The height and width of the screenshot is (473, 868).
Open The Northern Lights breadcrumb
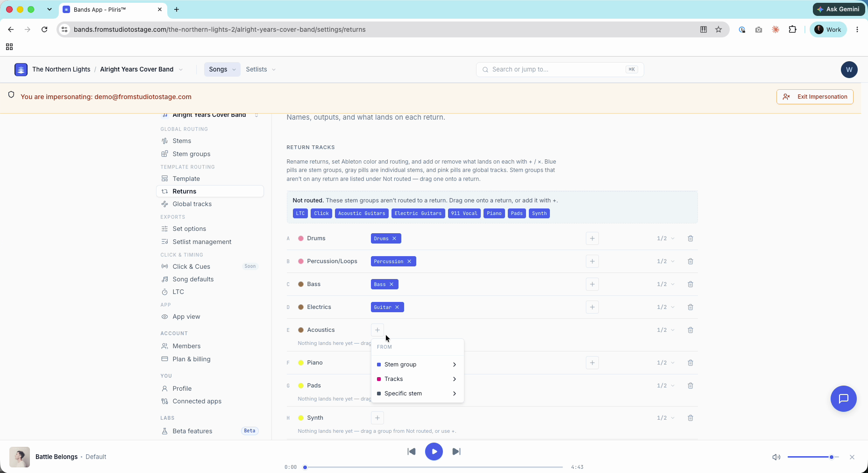(61, 70)
